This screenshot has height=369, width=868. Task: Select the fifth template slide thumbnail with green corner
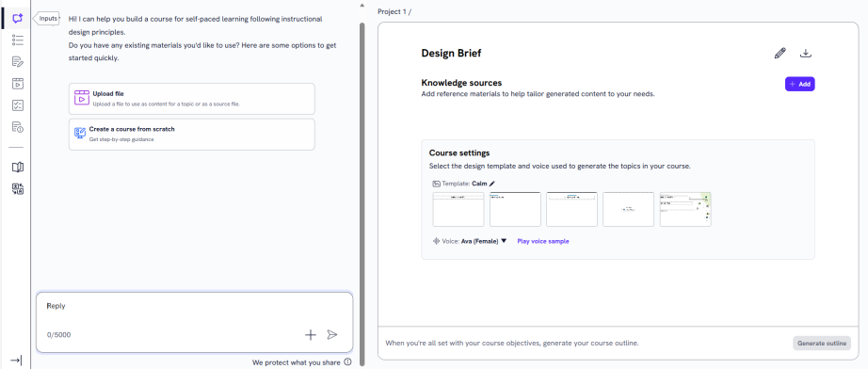685,209
